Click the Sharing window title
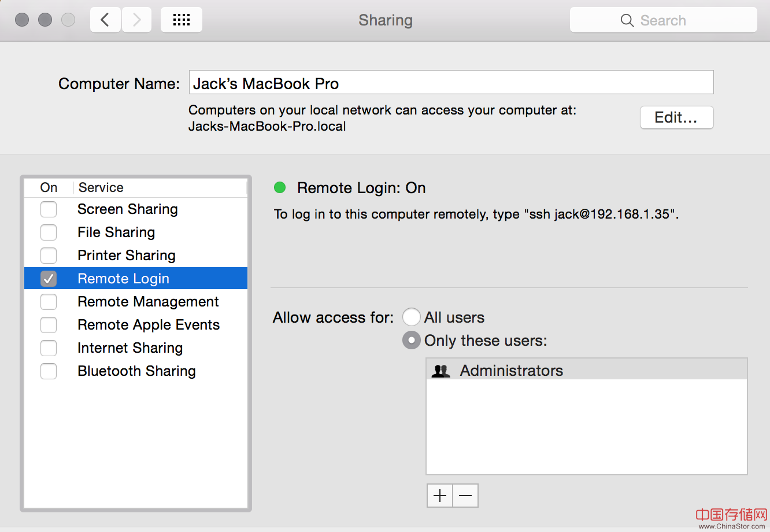Viewport: 770px width, 532px height. point(386,20)
